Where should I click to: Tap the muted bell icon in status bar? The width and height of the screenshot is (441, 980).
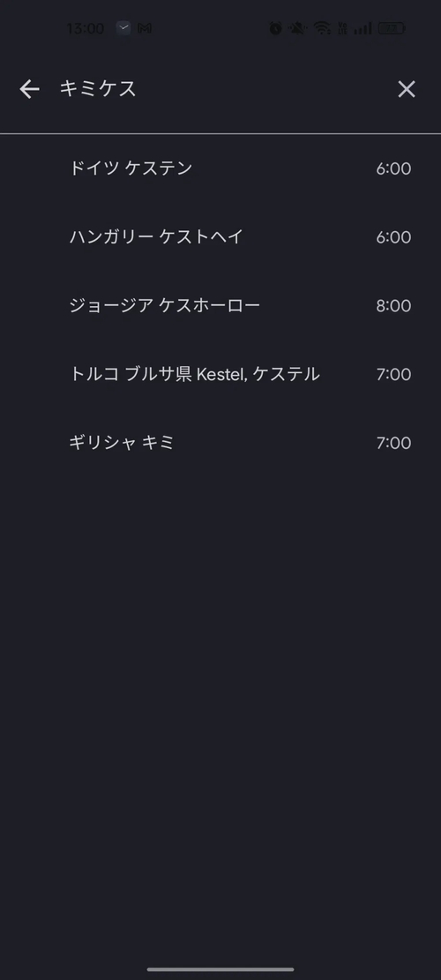(x=296, y=28)
